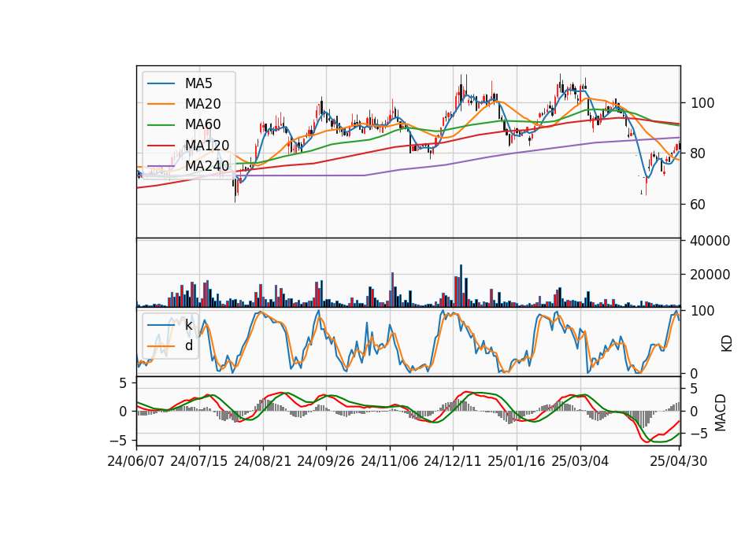Click the purple MA240 legend line sample

[x=161, y=166]
